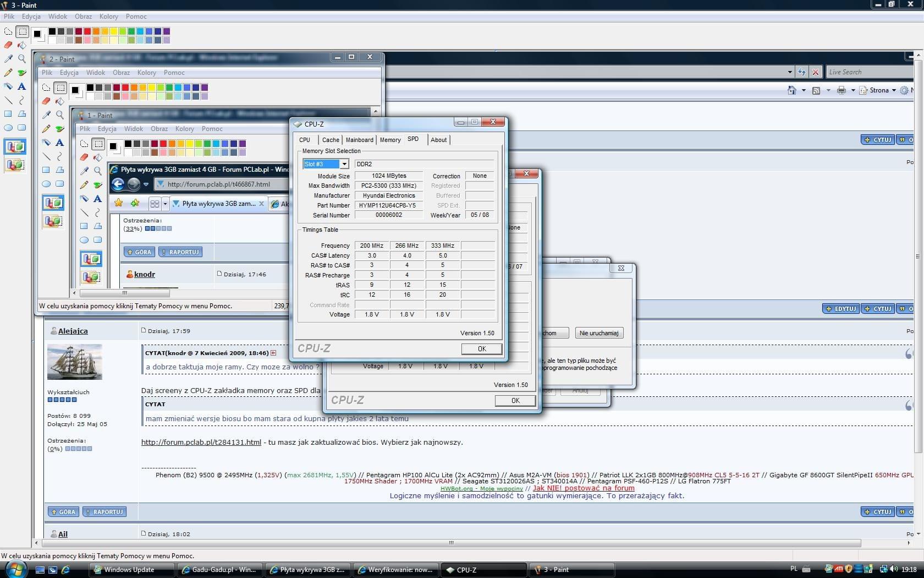Select the Text tool in 3 - Paint
924x578 pixels.
pyautogui.click(x=22, y=86)
